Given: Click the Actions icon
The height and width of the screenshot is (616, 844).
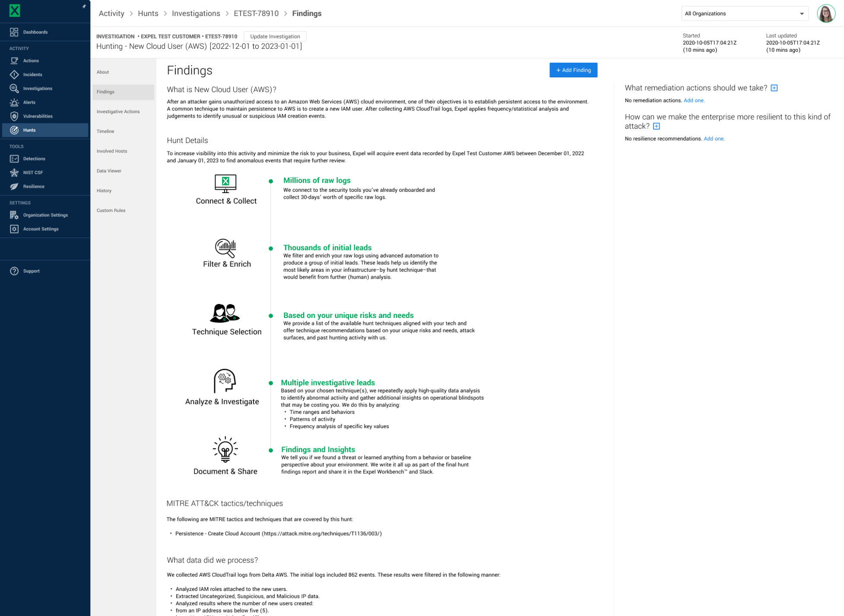Looking at the screenshot, I should click(14, 60).
